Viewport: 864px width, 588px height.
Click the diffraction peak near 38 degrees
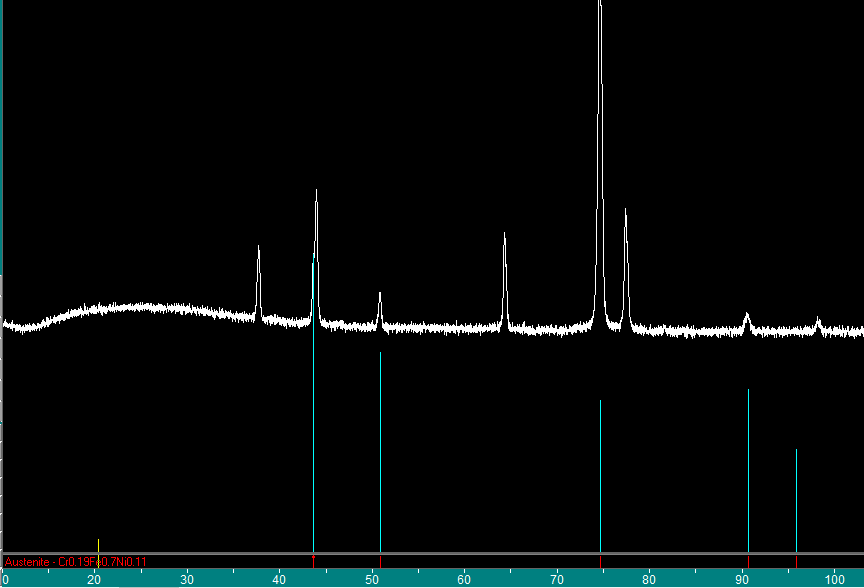click(x=258, y=281)
